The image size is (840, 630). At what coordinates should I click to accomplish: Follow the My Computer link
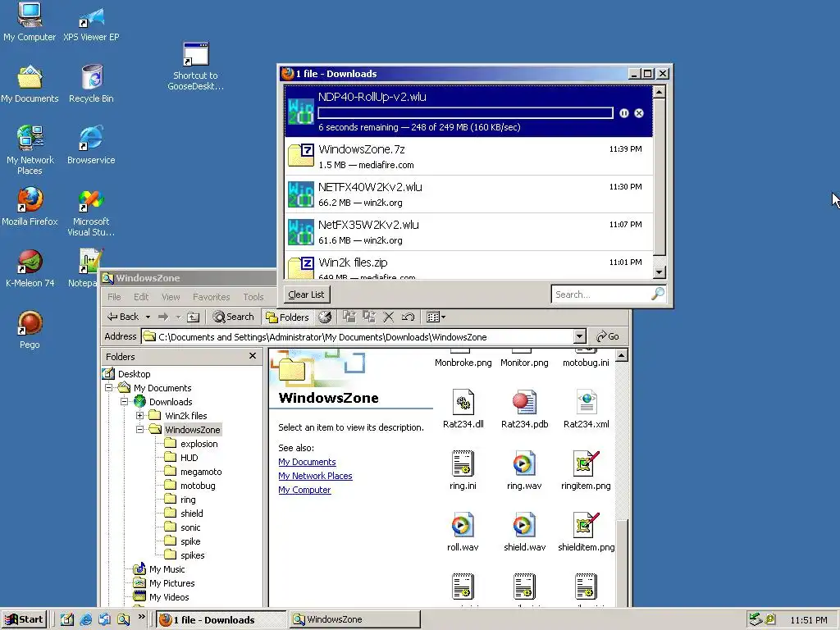tap(304, 490)
